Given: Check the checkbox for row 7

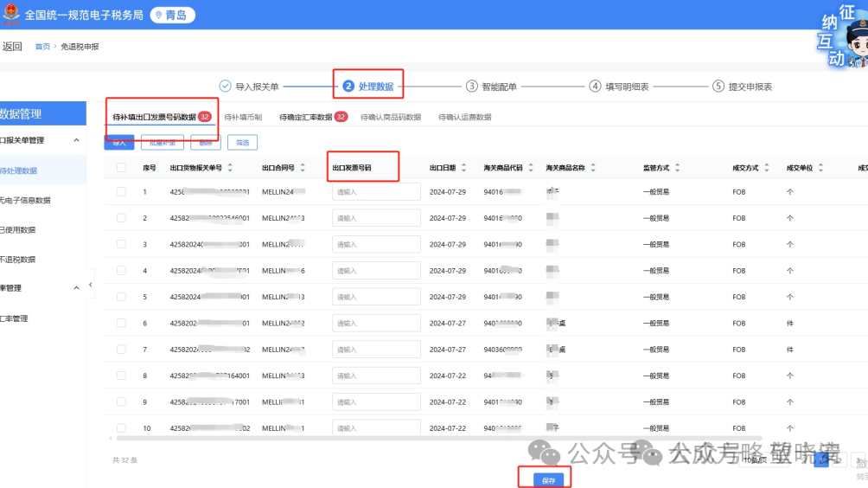Looking at the screenshot, I should [x=121, y=350].
